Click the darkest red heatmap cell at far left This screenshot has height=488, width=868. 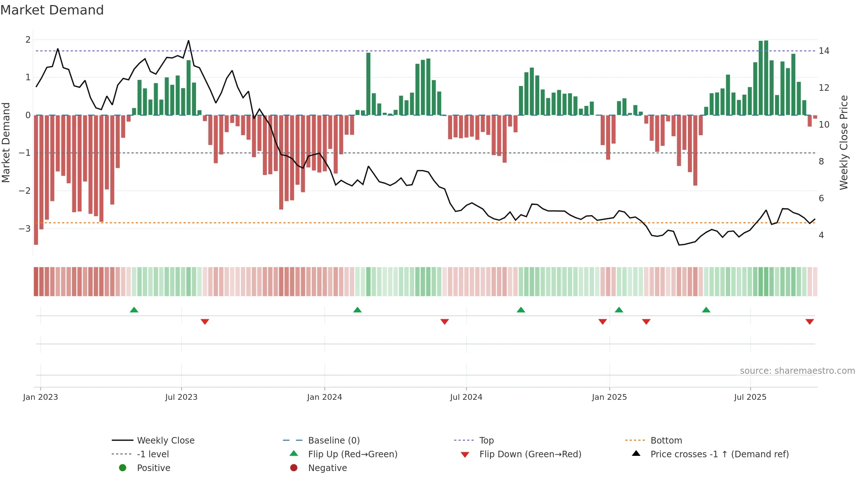36,282
